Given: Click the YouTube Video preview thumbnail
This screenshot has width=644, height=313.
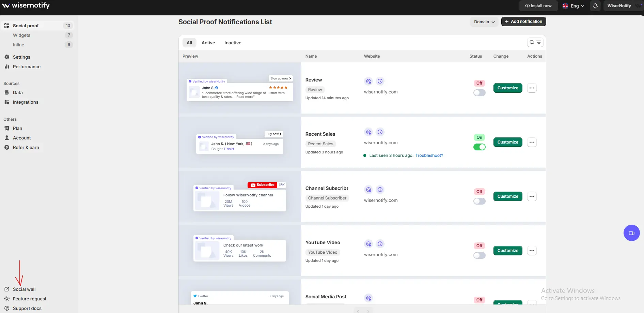Looking at the screenshot, I should [240, 251].
